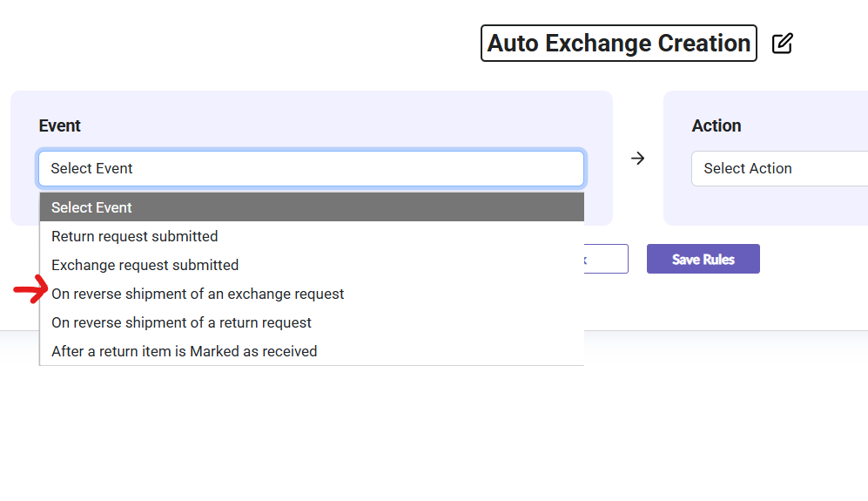
Task: Pick On reverse shipment of a return request
Action: pos(181,322)
